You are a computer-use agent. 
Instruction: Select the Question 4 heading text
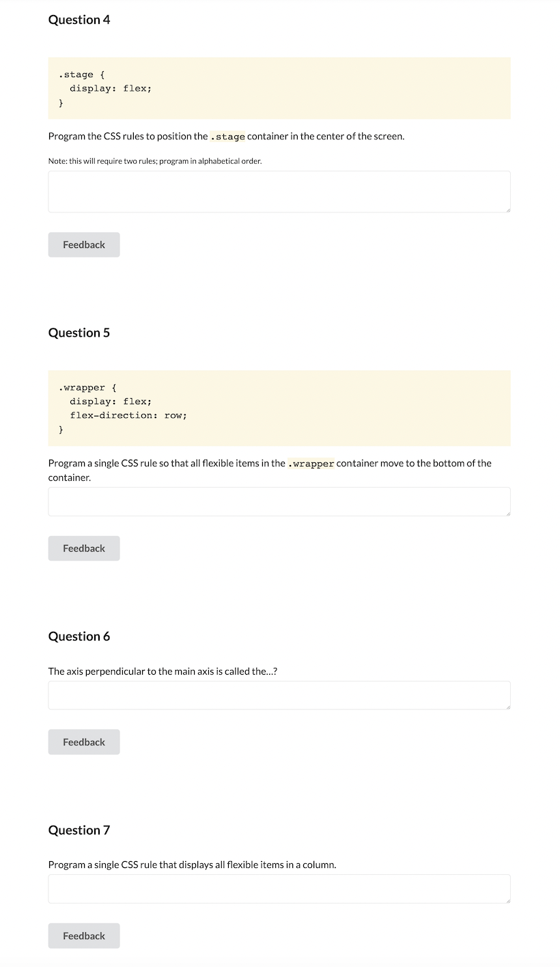coord(79,20)
